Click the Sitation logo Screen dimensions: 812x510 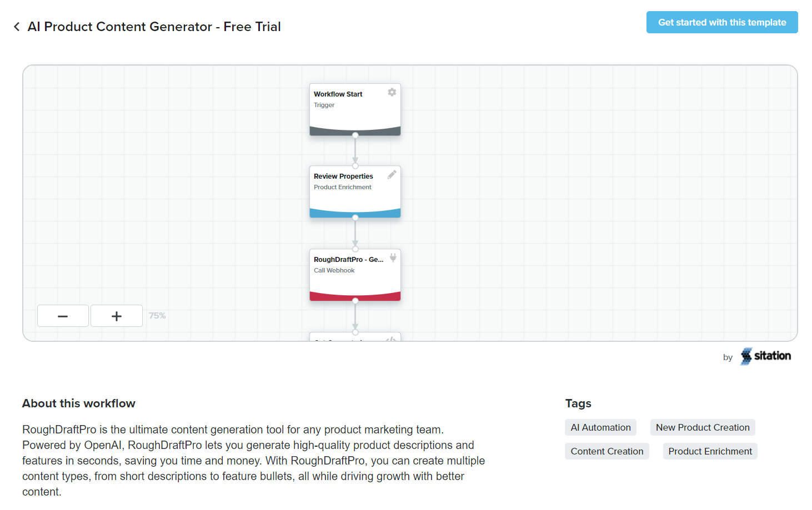coord(766,356)
